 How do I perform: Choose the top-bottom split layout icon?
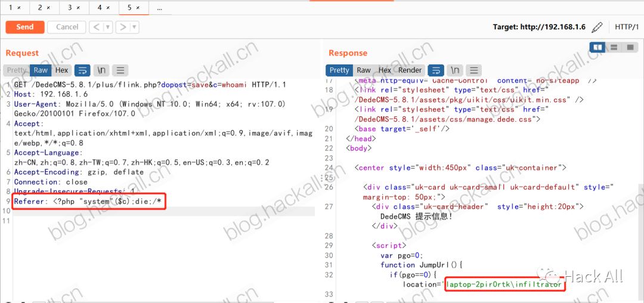pyautogui.click(x=614, y=48)
